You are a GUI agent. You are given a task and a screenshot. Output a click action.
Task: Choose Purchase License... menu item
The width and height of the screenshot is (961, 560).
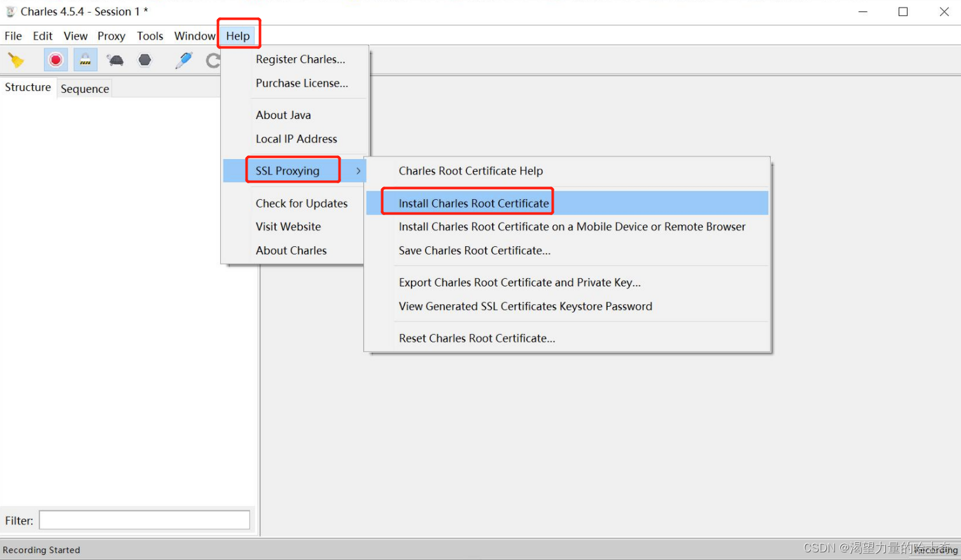coord(302,83)
